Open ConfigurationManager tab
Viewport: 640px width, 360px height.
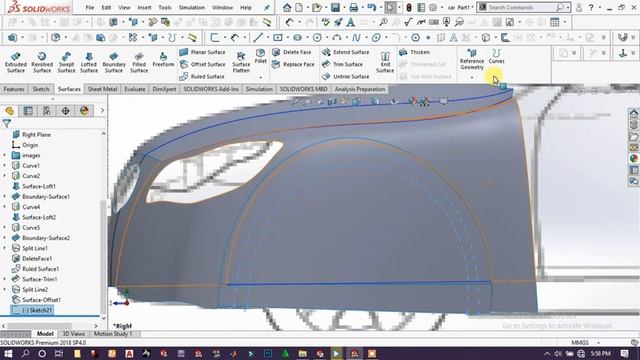(47, 111)
